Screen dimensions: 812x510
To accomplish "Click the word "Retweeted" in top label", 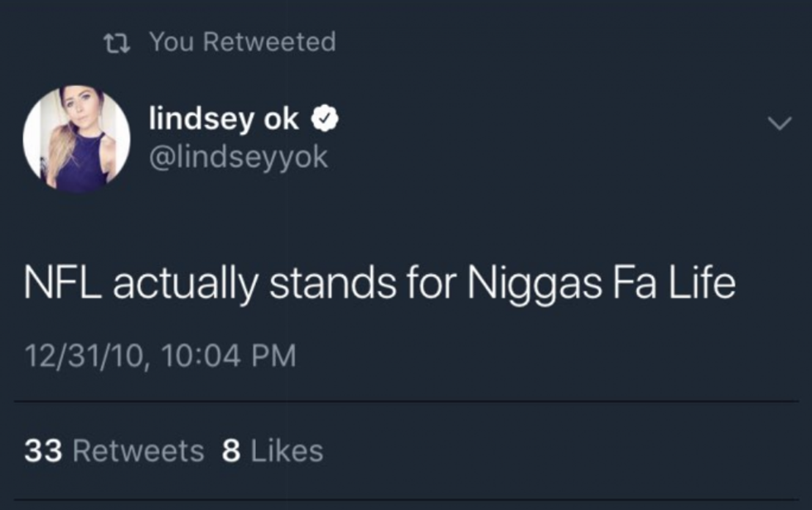I will point(269,41).
